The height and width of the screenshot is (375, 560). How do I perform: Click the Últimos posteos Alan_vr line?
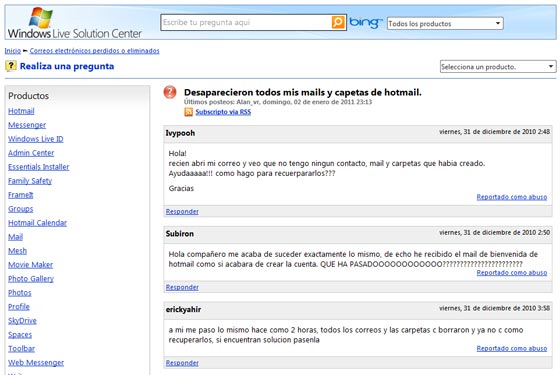coord(278,102)
